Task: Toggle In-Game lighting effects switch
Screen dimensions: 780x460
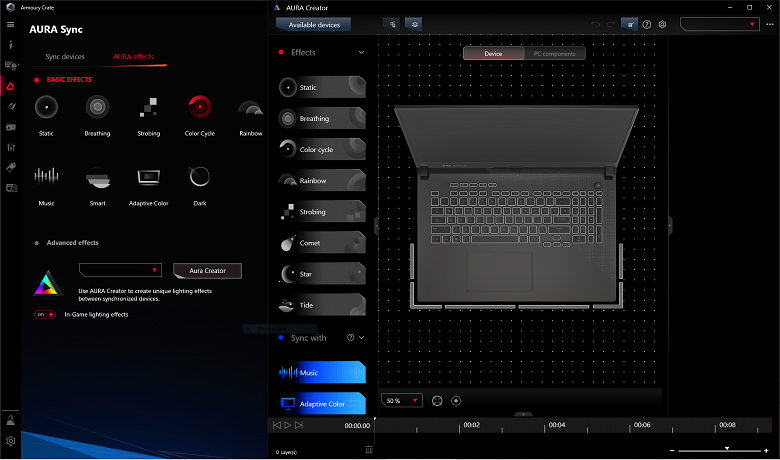Action: (x=44, y=314)
